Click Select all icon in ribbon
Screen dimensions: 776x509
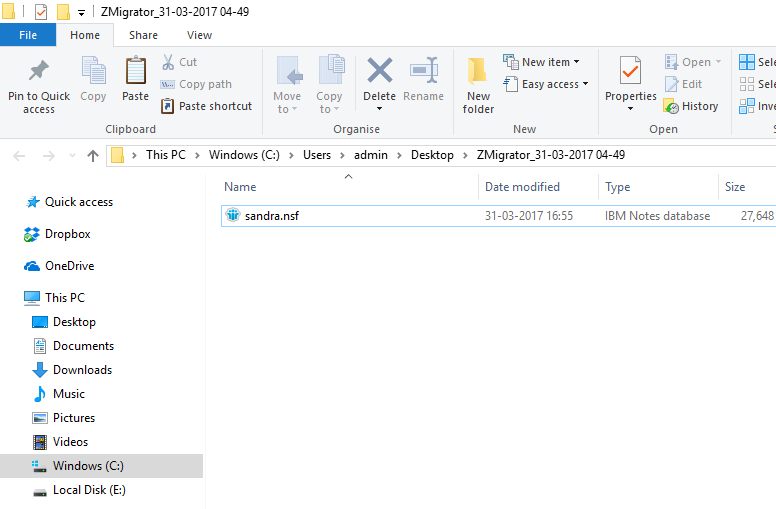[747, 62]
